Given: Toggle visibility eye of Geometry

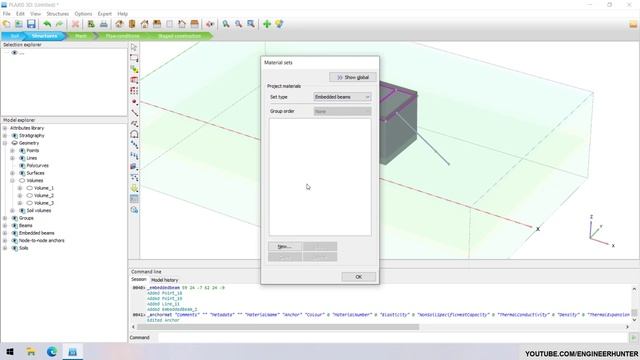Looking at the screenshot, I should 15,143.
